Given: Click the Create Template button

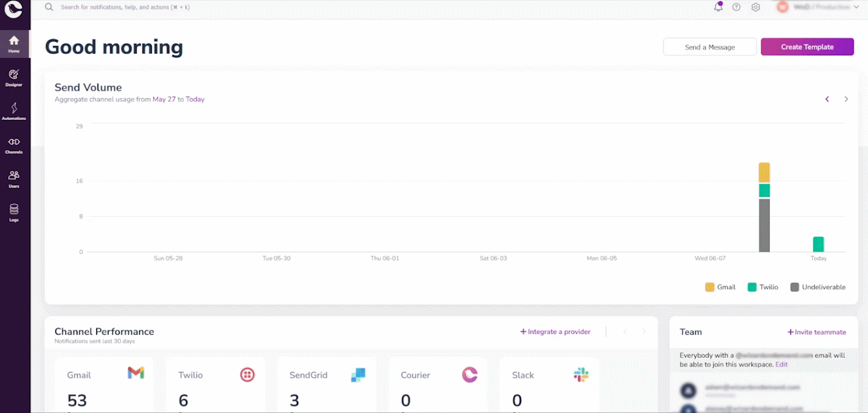Looking at the screenshot, I should coord(807,47).
